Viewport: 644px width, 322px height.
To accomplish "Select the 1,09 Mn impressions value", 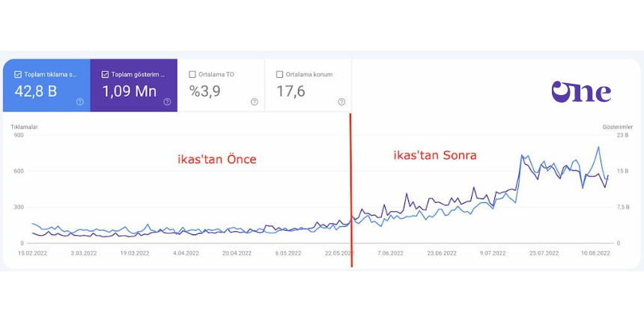I will coord(129,91).
